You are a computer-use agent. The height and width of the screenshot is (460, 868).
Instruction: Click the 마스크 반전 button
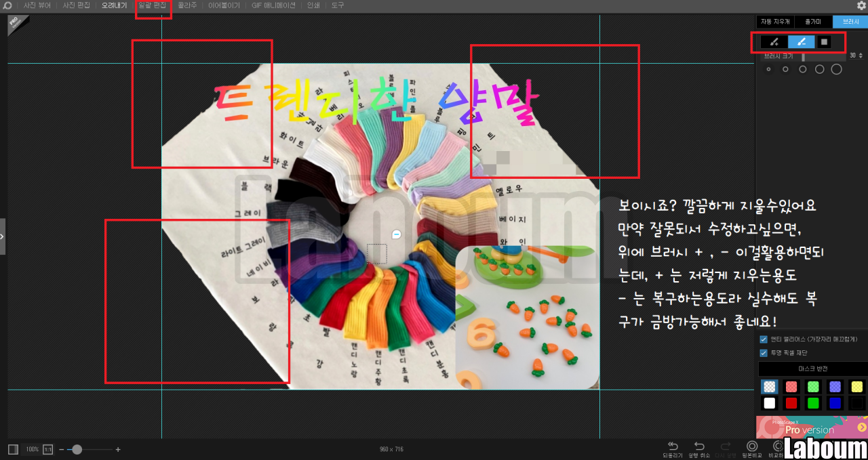[x=812, y=369]
